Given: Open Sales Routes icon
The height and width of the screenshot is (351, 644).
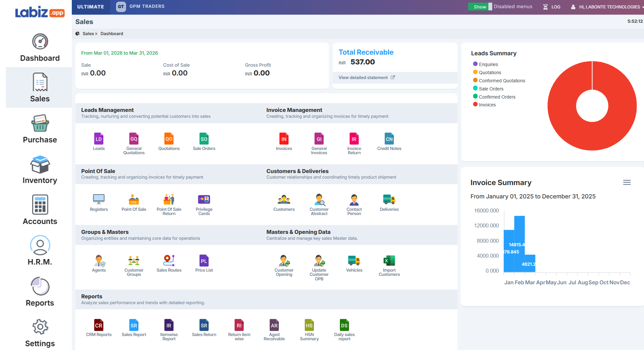Looking at the screenshot, I should [169, 261].
